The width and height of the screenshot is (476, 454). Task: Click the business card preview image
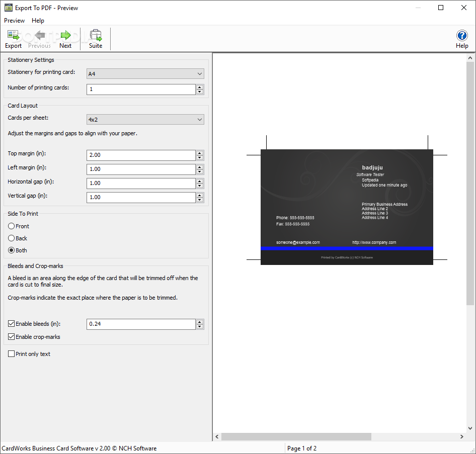click(347, 207)
